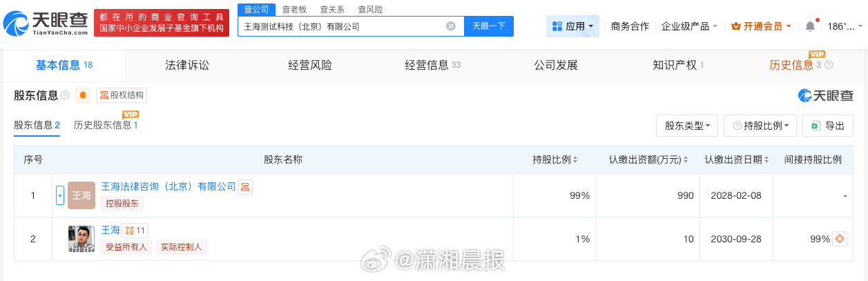Image resolution: width=868 pixels, height=281 pixels.
Task: Click the orange alert bell beside 股东信息
Action: click(x=83, y=95)
